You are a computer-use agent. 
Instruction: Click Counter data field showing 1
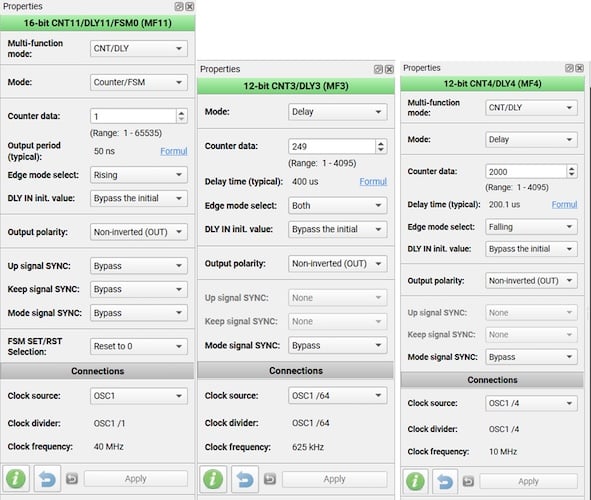pyautogui.click(x=133, y=116)
